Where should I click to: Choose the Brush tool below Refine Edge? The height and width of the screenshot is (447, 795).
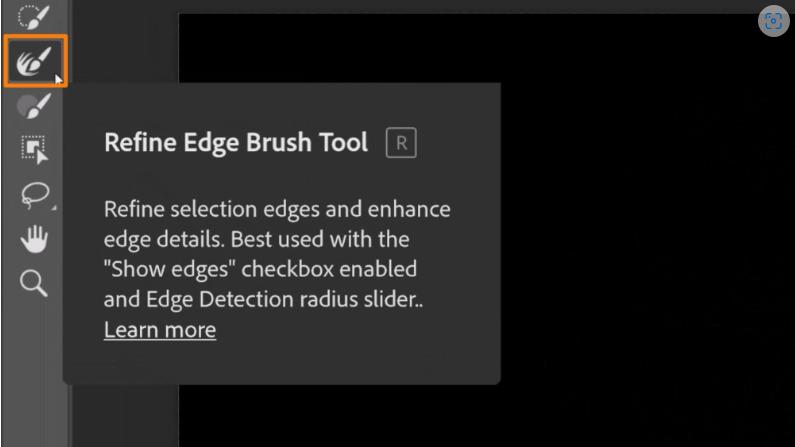pos(34,106)
